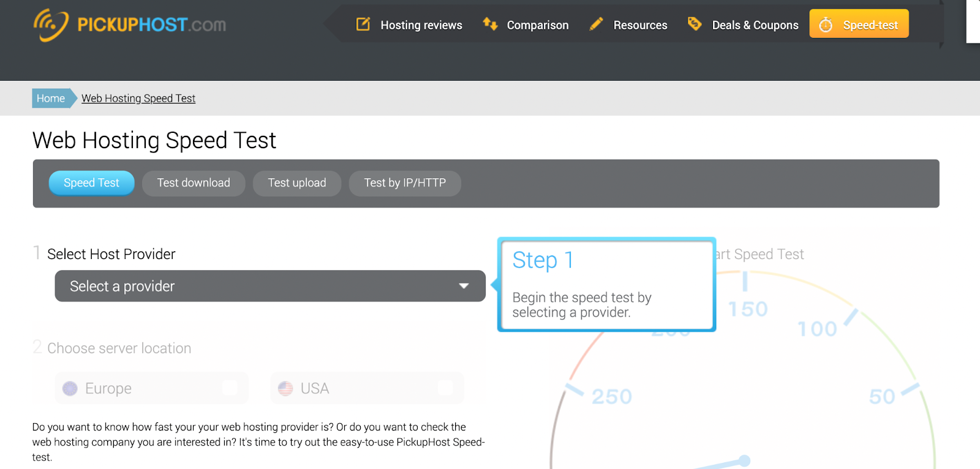Go to Home breadcrumb
Image resolution: width=980 pixels, height=469 pixels.
tap(51, 98)
